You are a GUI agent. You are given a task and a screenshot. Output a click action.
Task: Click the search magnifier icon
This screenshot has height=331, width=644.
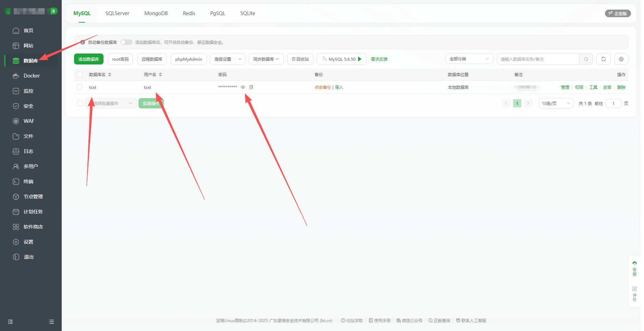pos(586,59)
